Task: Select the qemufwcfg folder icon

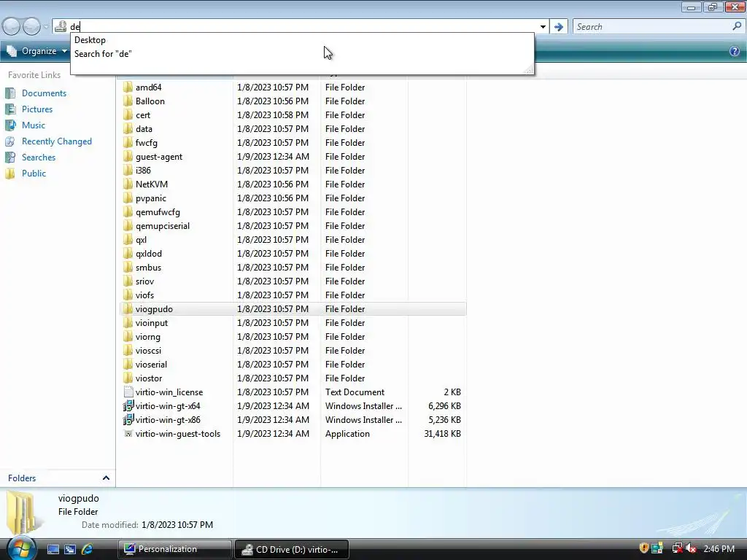Action: [x=128, y=212]
